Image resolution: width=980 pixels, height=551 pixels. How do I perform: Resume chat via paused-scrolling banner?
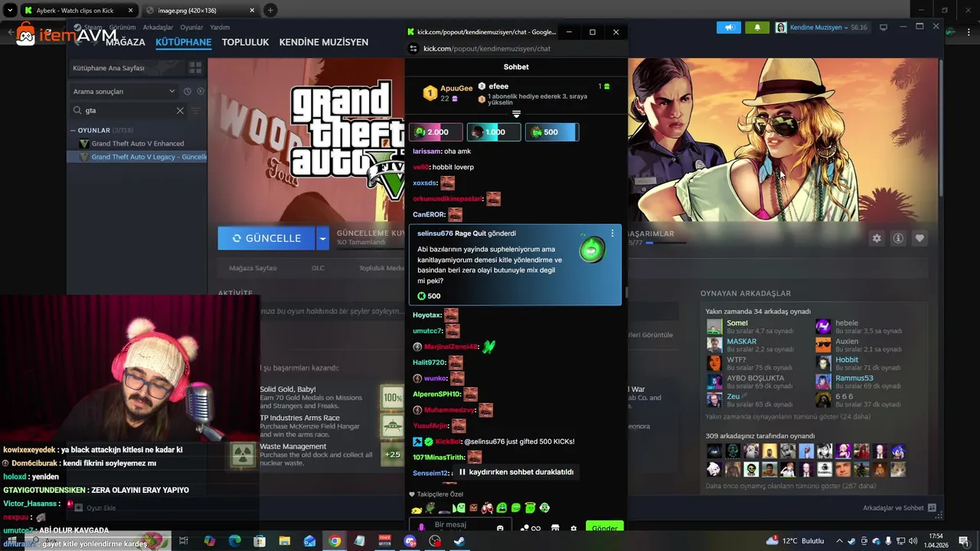(x=515, y=472)
